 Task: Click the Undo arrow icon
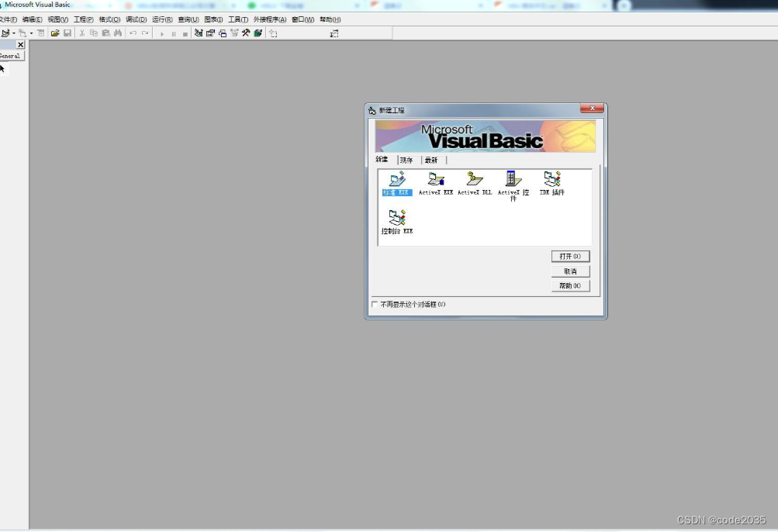133,33
